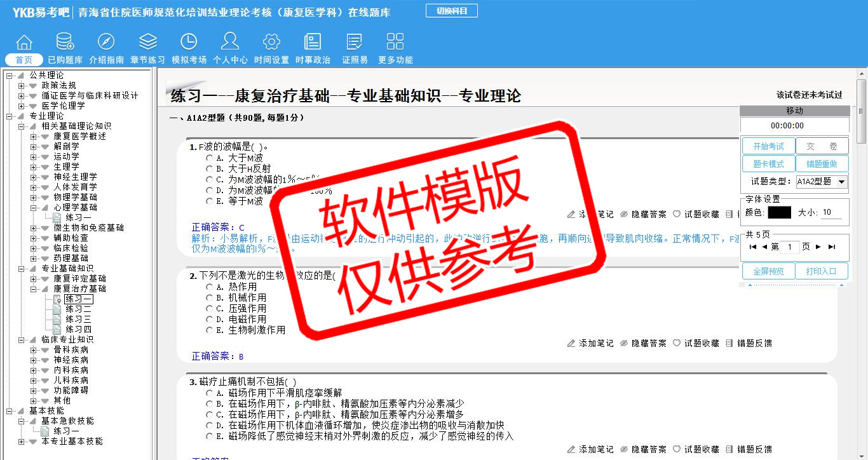Open 更多功能 grid icon
868x460 pixels.
[x=395, y=42]
